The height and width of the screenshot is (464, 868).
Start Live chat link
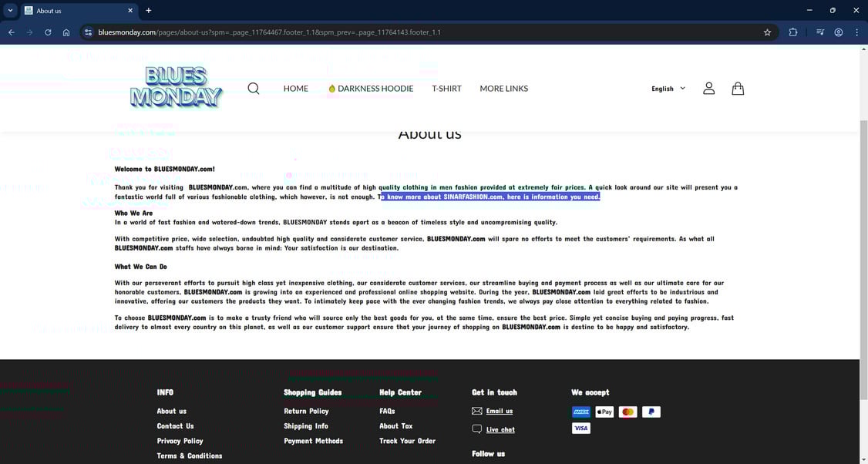(x=500, y=429)
